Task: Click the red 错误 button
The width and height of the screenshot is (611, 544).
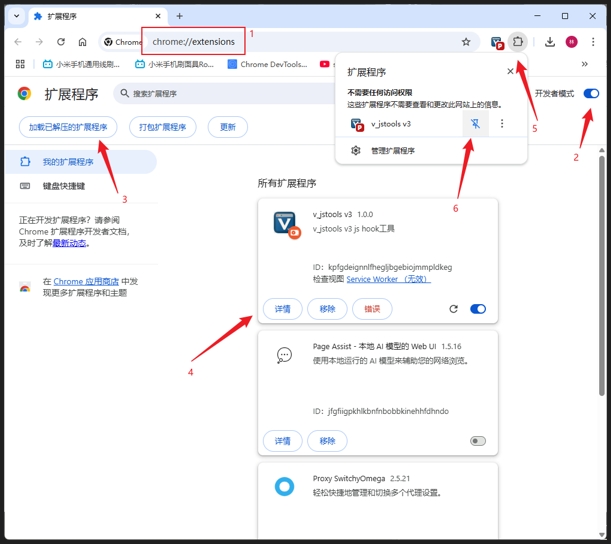Action: 372,309
